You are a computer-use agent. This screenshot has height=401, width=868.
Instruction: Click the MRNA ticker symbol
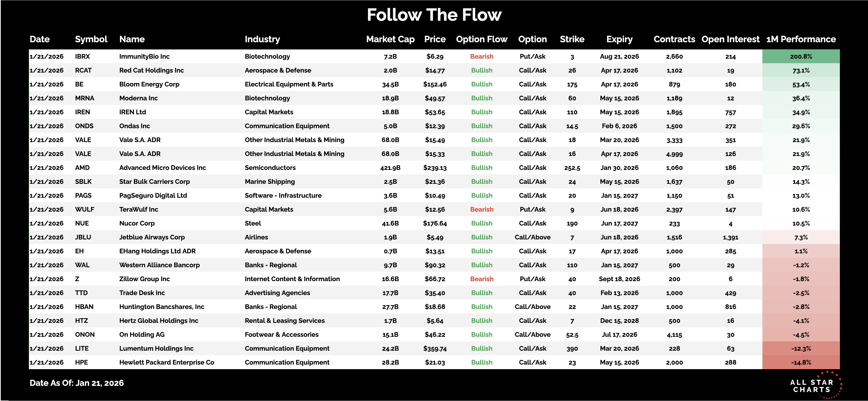pos(85,98)
